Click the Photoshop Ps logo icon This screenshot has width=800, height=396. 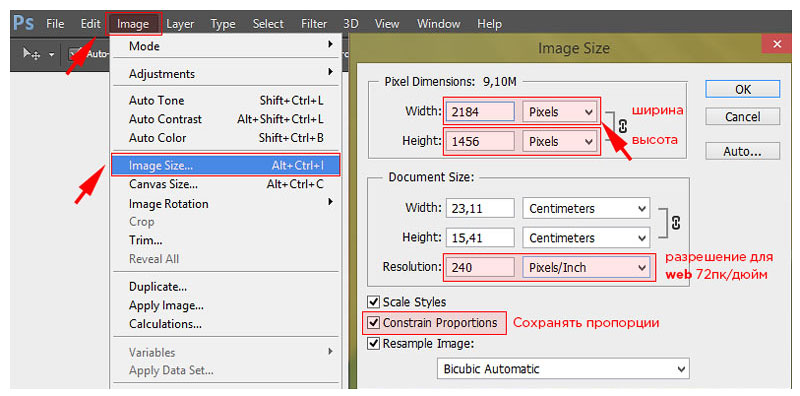pos(23,23)
